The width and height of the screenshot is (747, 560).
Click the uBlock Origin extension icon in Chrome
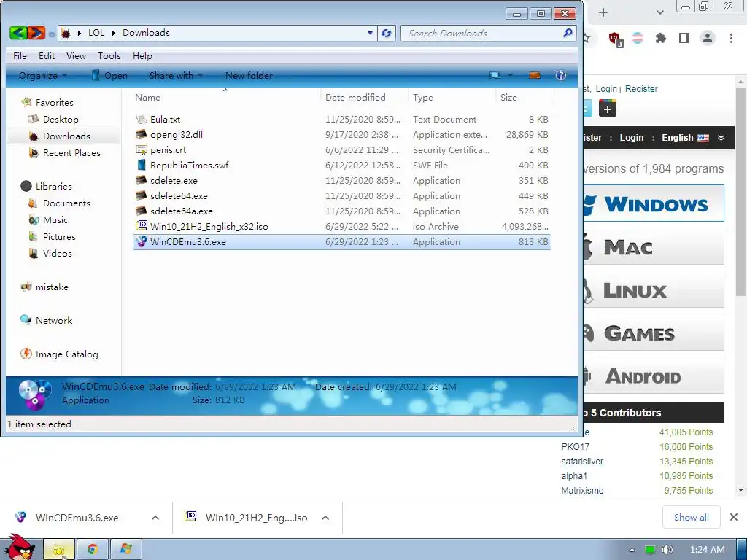pyautogui.click(x=616, y=39)
